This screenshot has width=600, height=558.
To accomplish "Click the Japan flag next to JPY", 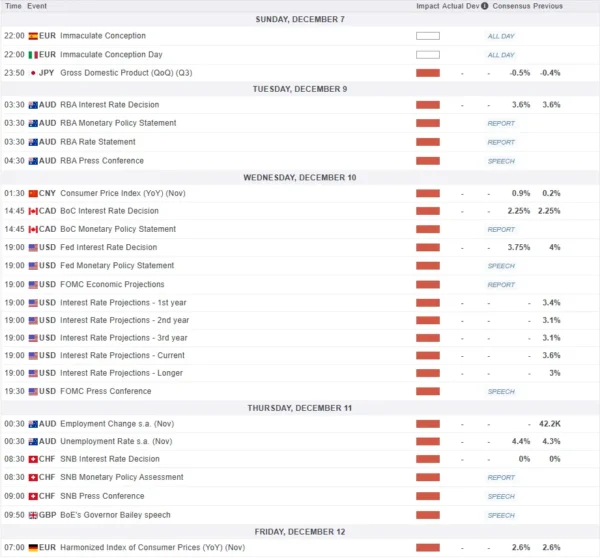I will pyautogui.click(x=34, y=73).
